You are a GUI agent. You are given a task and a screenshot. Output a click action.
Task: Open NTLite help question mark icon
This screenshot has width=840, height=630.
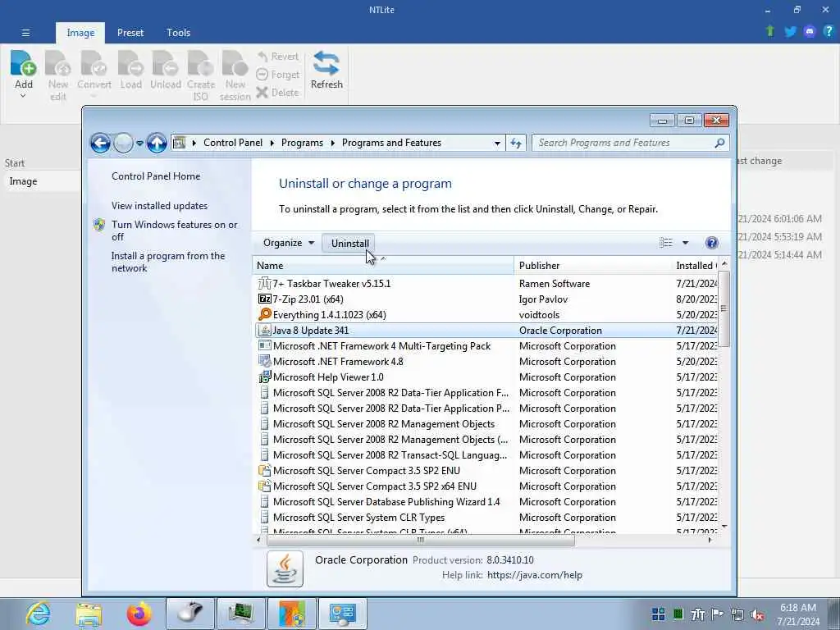click(x=829, y=32)
